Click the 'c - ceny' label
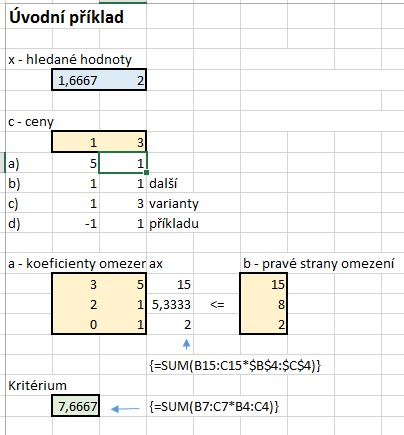 click(x=31, y=122)
